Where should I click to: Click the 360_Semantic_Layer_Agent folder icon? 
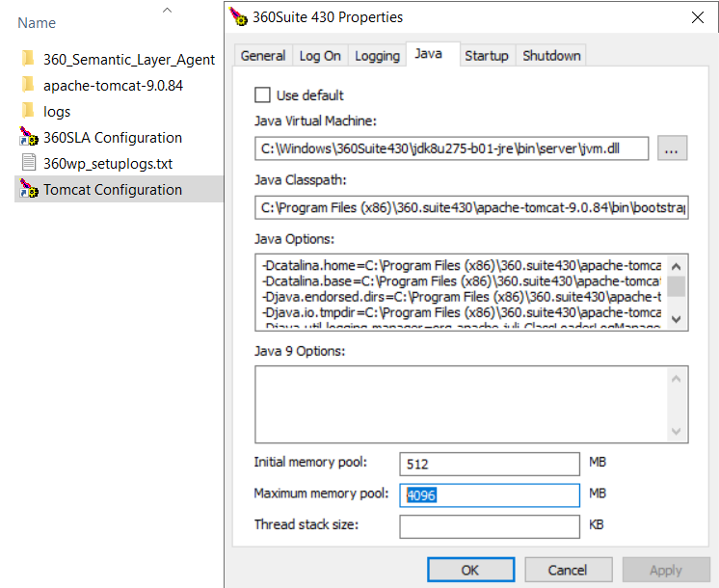click(28, 59)
